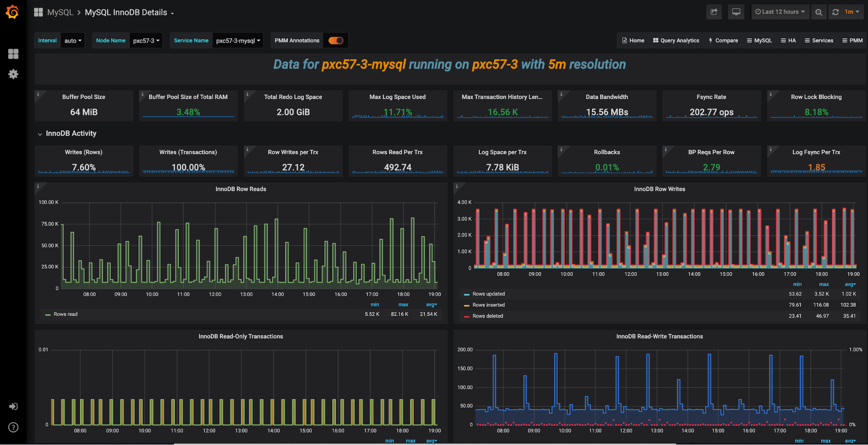Click the sign-in icon in sidebar
Image resolution: width=868 pixels, height=445 pixels.
(x=13, y=406)
